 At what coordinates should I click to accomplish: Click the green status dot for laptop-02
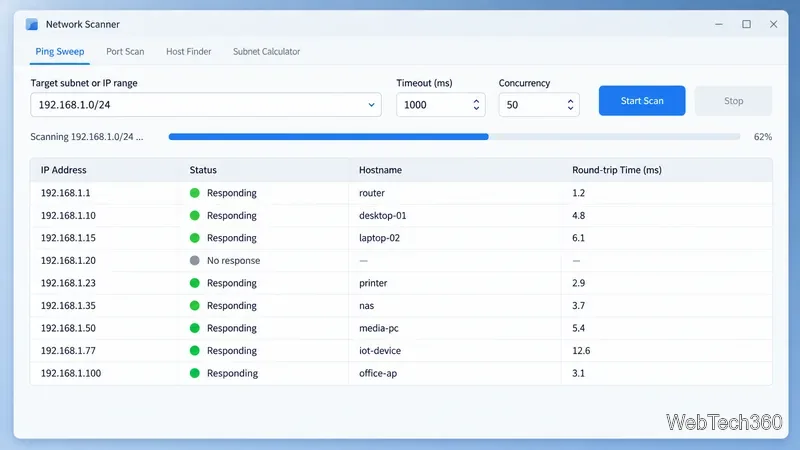tap(194, 238)
